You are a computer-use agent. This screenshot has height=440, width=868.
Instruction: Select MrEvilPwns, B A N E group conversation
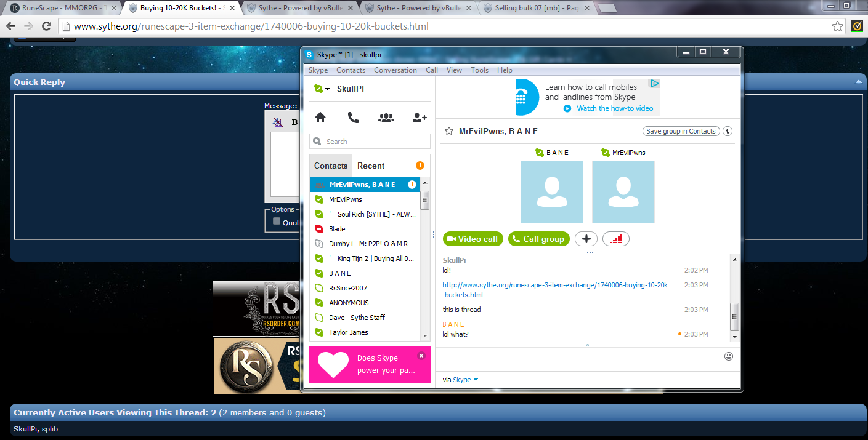pyautogui.click(x=365, y=185)
